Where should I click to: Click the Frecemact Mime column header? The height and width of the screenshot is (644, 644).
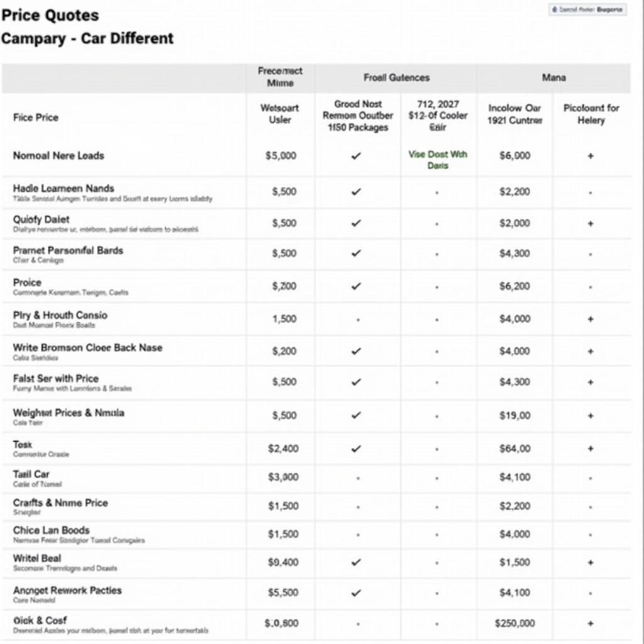pos(280,77)
